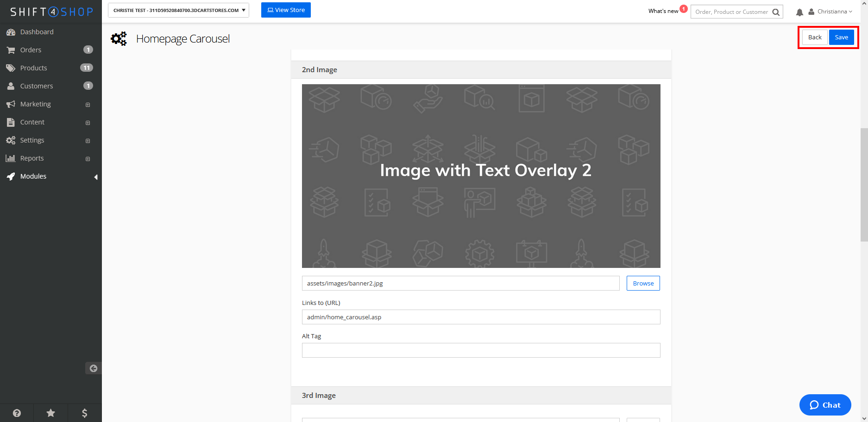Image resolution: width=868 pixels, height=422 pixels.
Task: Click the 2nd Image section header
Action: click(481, 69)
